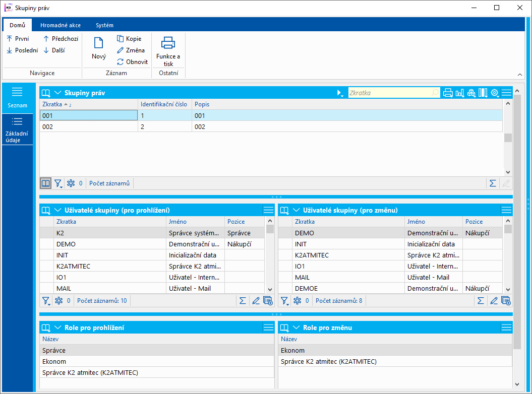Image resolution: width=532 pixels, height=394 pixels.
Task: Click sum icon in Skupiny práv footer
Action: tap(493, 183)
